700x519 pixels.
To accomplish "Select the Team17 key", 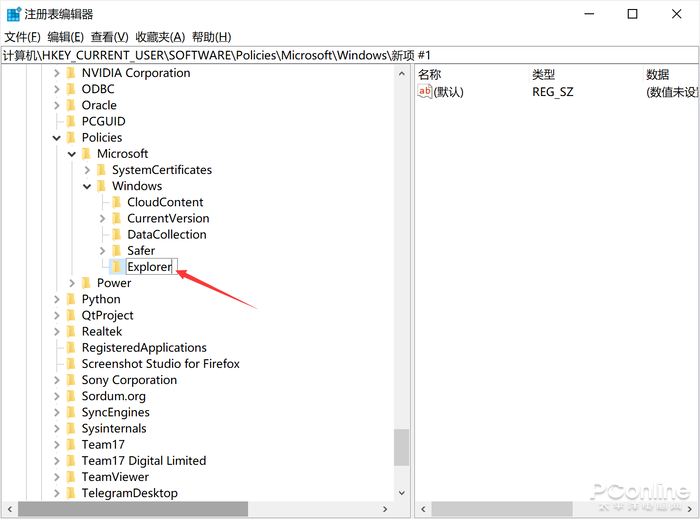I will click(103, 444).
